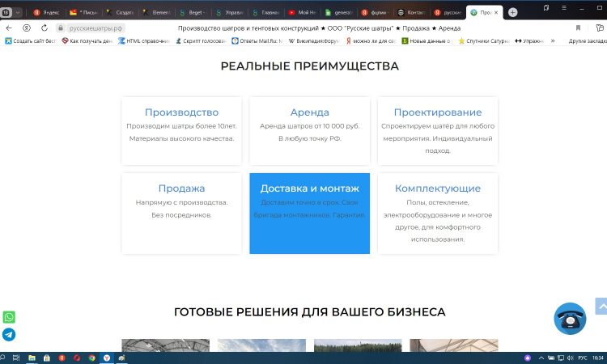607x364 pixels.
Task: Click the tab counter 13 icon
Action: [x=6, y=12]
